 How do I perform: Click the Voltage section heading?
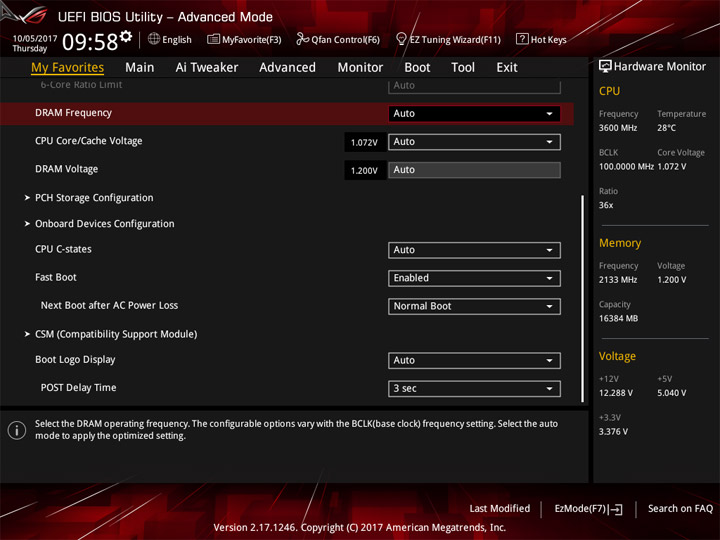[x=617, y=356]
